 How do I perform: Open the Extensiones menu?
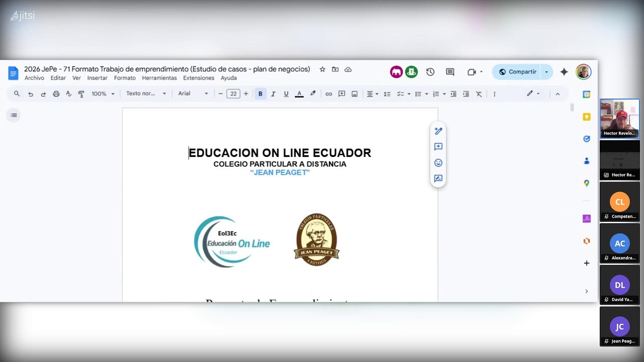tap(199, 78)
